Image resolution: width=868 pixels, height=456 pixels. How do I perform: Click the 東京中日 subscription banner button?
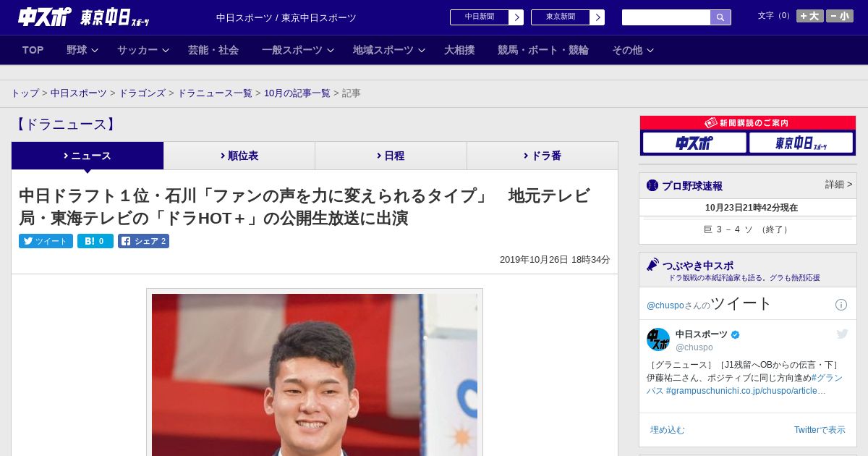coord(801,143)
